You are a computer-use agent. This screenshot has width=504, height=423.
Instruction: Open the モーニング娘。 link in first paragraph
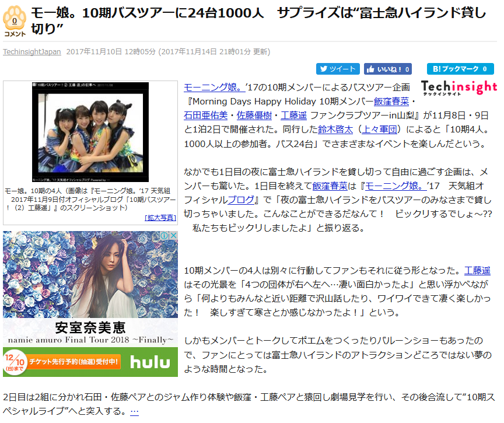(x=215, y=87)
